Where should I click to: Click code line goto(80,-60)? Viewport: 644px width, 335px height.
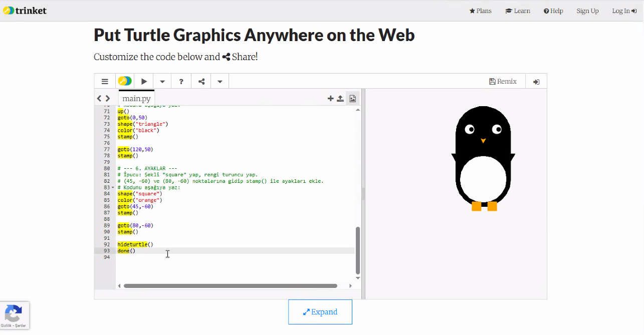coord(135,225)
